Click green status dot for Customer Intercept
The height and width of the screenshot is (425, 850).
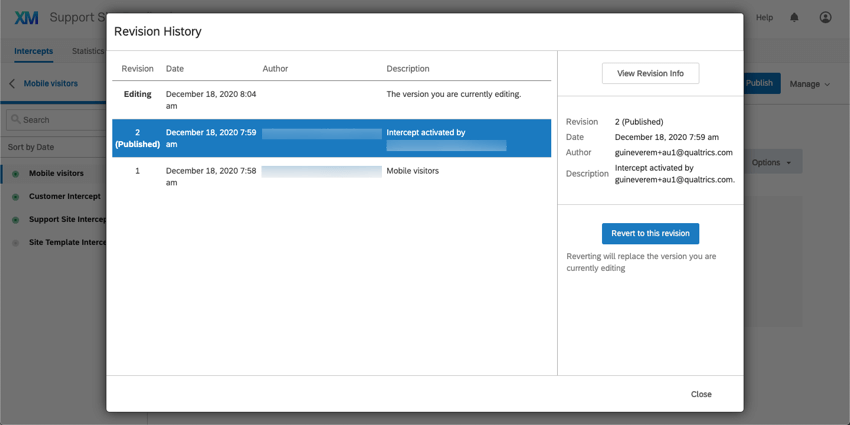pos(15,197)
